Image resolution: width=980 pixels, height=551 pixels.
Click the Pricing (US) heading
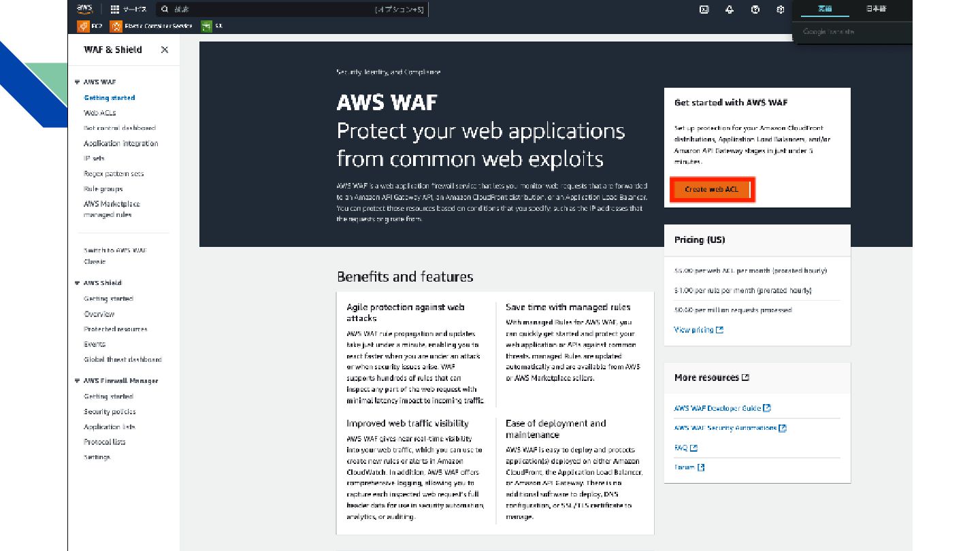700,240
